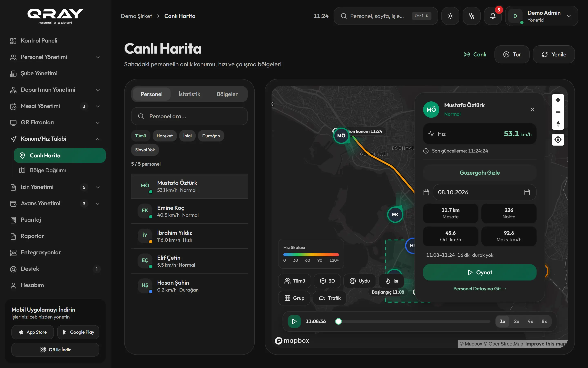Toggle Canlı live mode

tap(475, 55)
